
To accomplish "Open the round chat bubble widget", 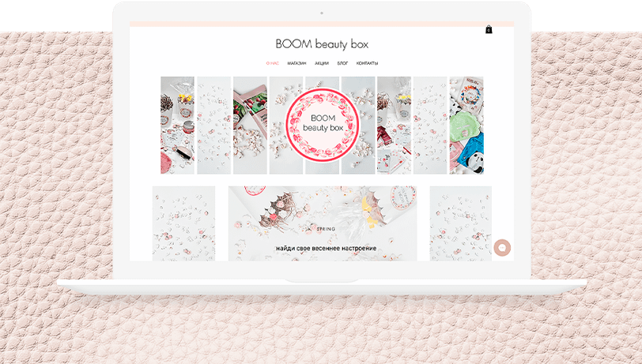I will click(x=502, y=248).
